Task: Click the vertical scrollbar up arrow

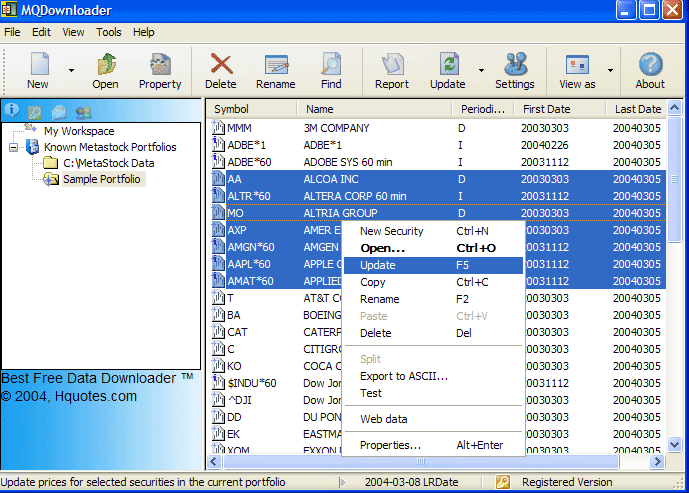Action: pos(674,108)
